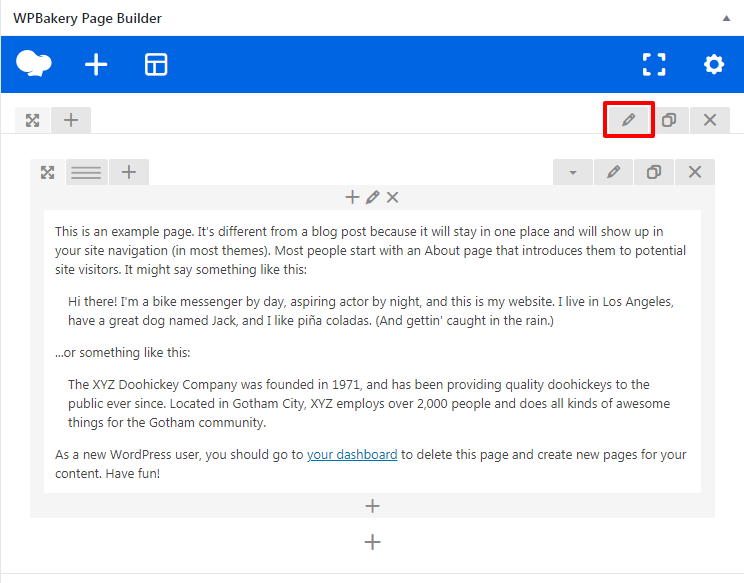Edit inner row pencil icon
744x583 pixels.
pos(614,172)
